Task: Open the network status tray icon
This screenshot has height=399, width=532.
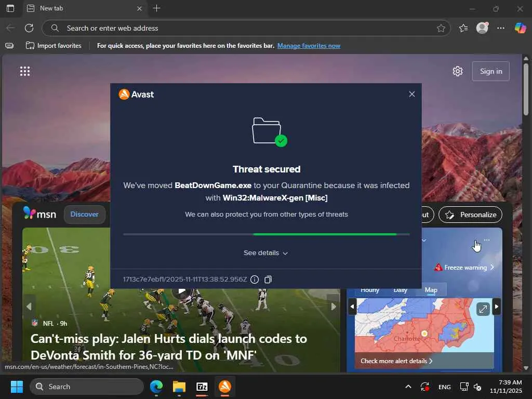Action: click(464, 387)
